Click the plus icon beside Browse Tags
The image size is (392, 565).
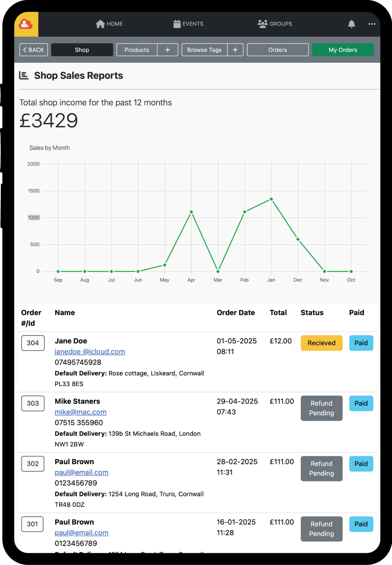pos(235,50)
